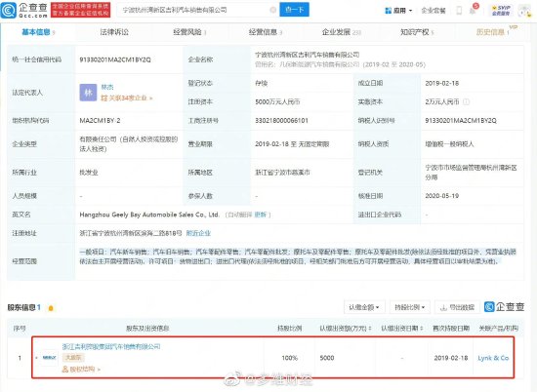Screen dimensions: 537x392
Task: Click the lock icon beside 股东信息
Action: point(51,308)
